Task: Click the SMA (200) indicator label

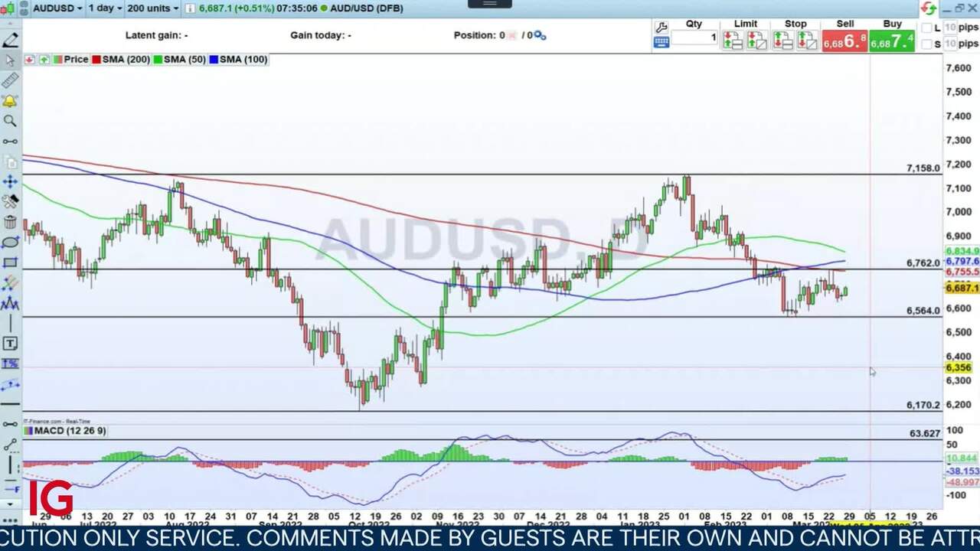Action: (126, 59)
